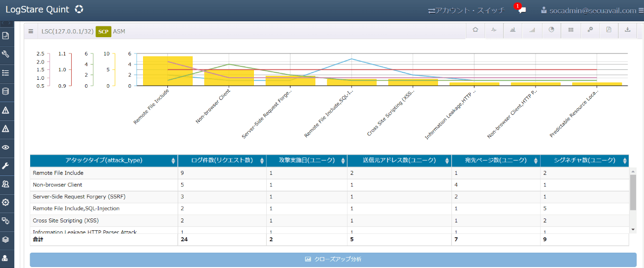The width and height of the screenshot is (644, 268).
Task: Switch to line chart view icon
Action: [494, 30]
